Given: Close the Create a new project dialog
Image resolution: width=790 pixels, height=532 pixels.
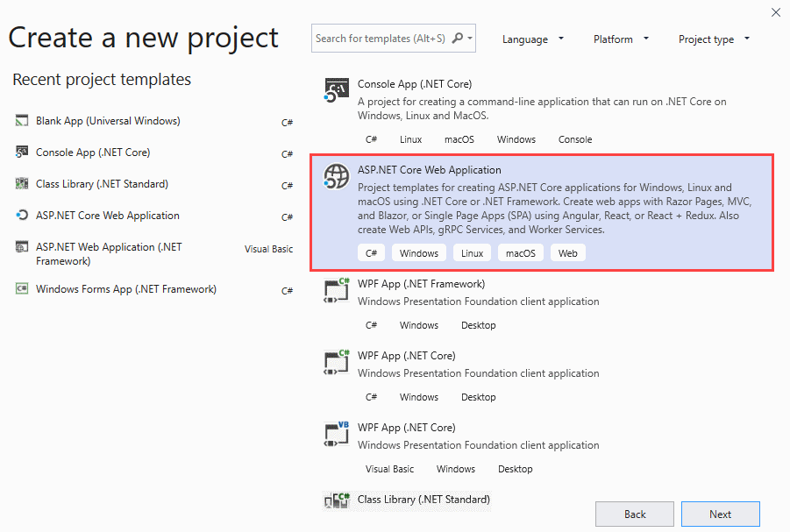Looking at the screenshot, I should [x=776, y=12].
